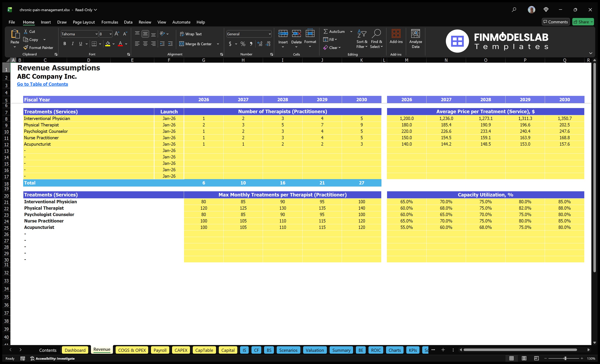Toggle italic formatting
The image size is (600, 364).
[72, 44]
